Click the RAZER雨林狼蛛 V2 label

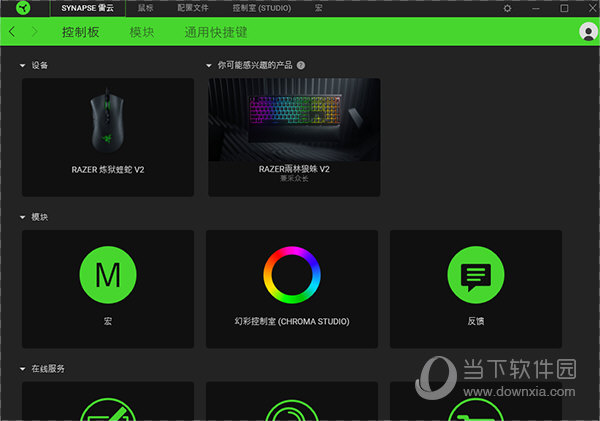tap(294, 169)
